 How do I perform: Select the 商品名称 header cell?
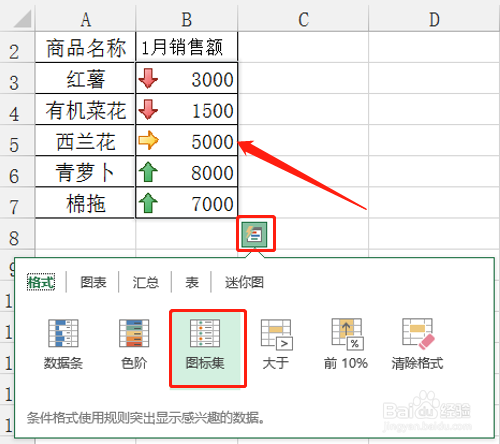tap(85, 47)
